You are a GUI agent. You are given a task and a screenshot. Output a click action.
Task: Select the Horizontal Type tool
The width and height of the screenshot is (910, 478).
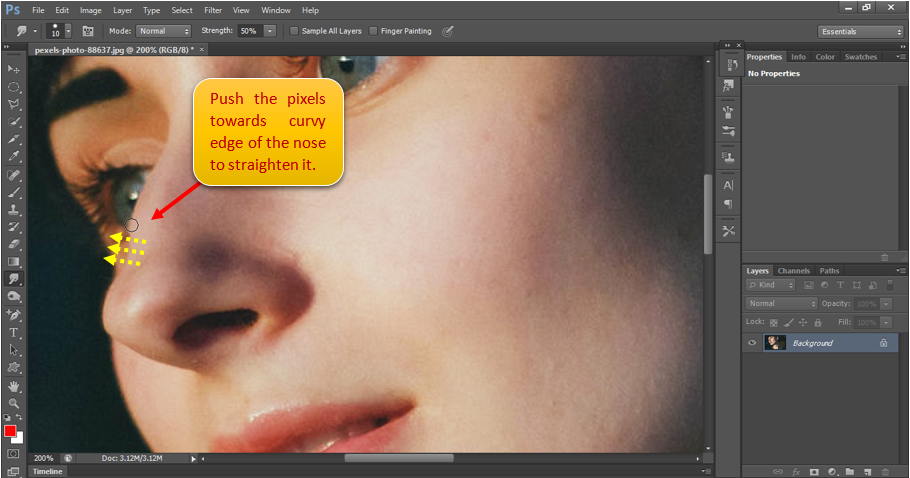(x=13, y=332)
